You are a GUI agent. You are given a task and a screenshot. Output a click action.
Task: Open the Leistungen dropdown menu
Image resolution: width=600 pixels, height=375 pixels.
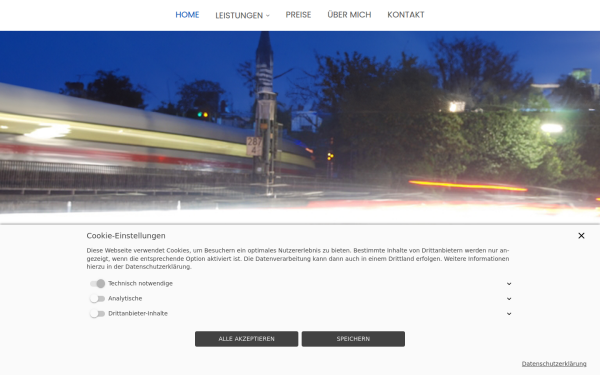point(242,15)
